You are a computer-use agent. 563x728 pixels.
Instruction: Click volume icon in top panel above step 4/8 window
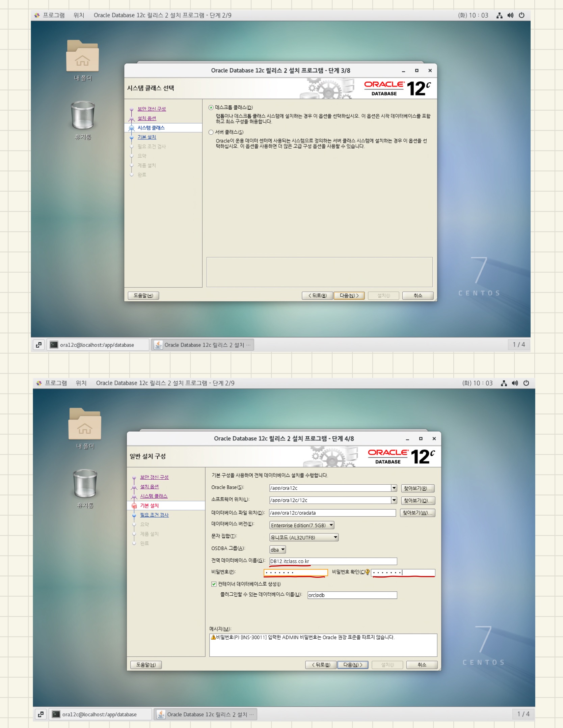(515, 383)
